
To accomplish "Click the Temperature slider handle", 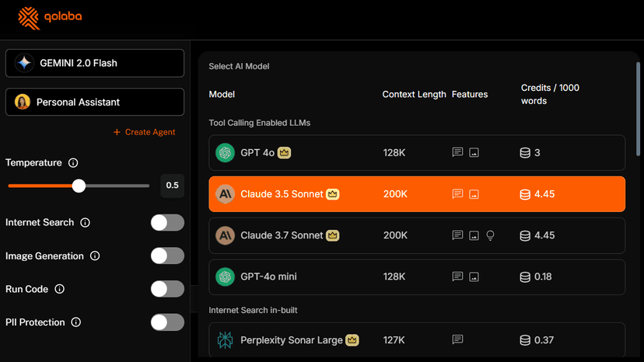I will [x=79, y=186].
